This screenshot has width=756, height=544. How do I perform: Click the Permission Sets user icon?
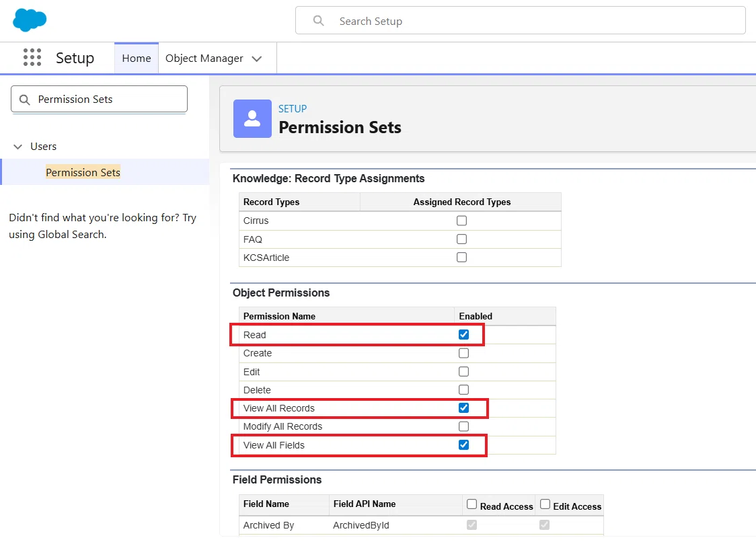tap(252, 118)
